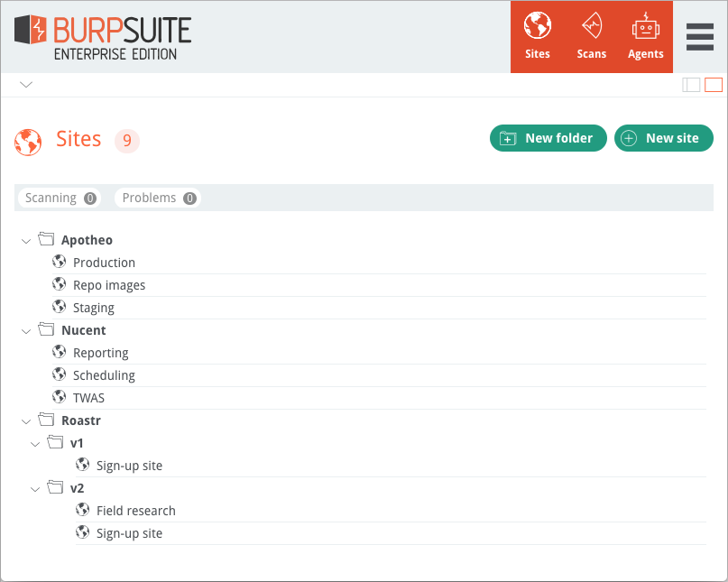The width and height of the screenshot is (728, 582).
Task: Click globe icon beside Field research
Action: point(82,510)
